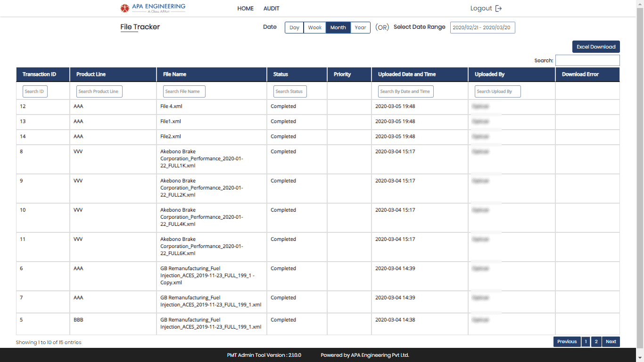Focus the global Search box
This screenshot has width=644, height=362.
tap(587, 60)
